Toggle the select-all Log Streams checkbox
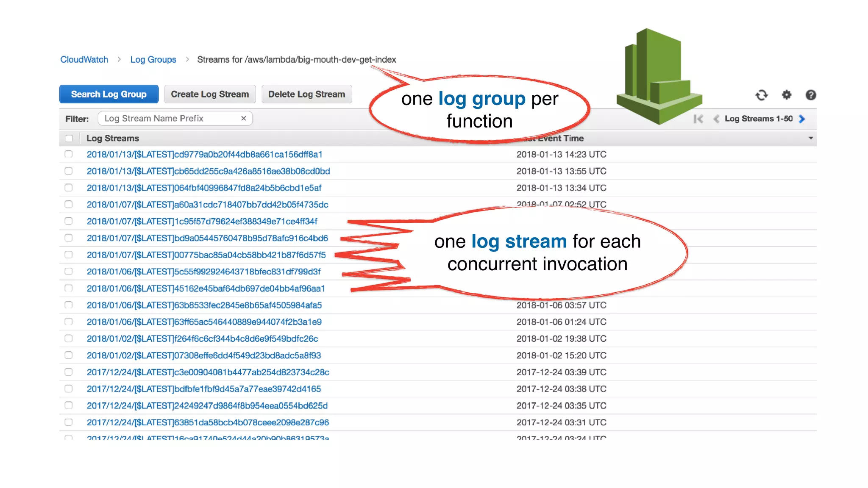 tap(69, 138)
